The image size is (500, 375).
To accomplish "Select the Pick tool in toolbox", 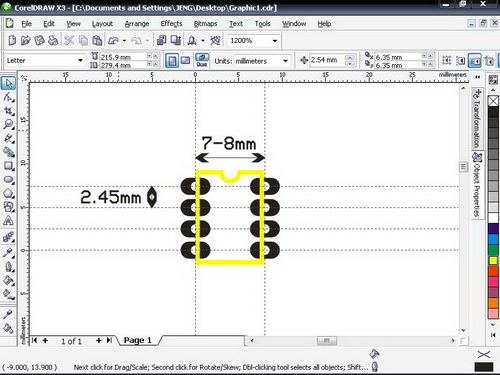I will coord(8,83).
